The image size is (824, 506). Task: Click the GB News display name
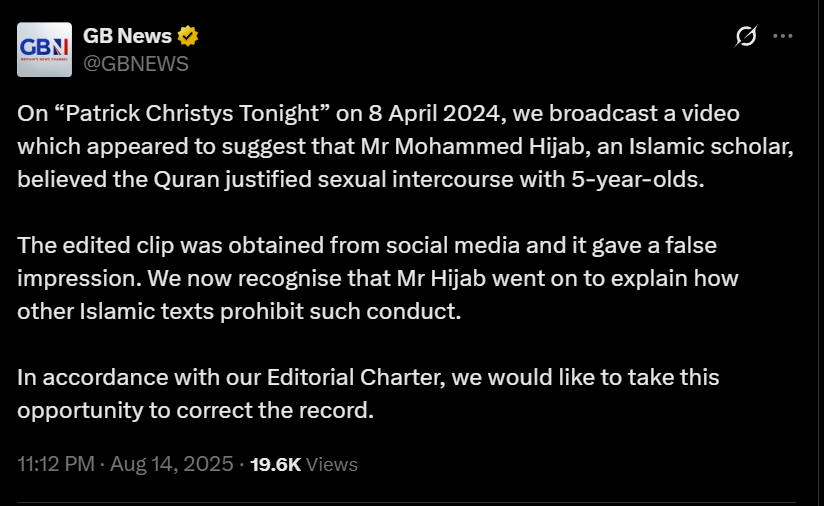127,37
